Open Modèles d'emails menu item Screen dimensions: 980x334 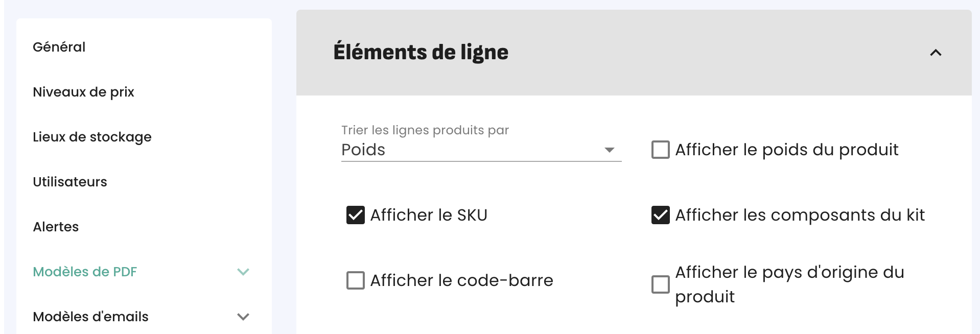[x=90, y=317]
